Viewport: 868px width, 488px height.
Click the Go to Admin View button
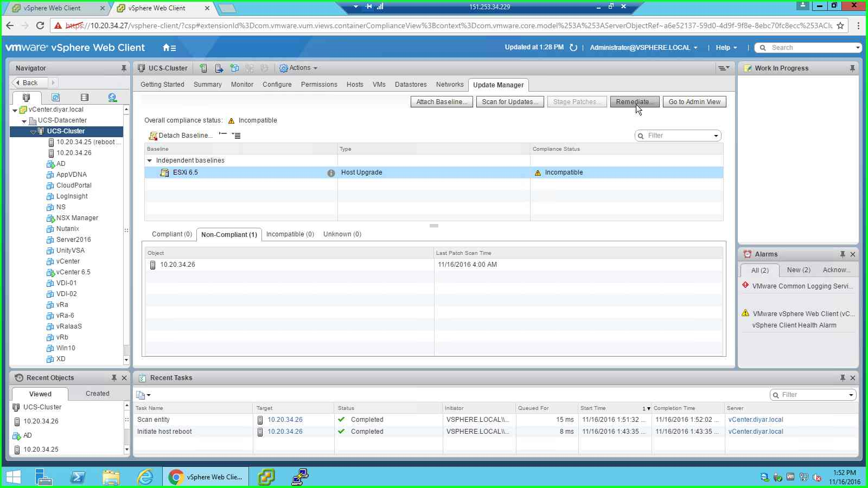pyautogui.click(x=694, y=102)
